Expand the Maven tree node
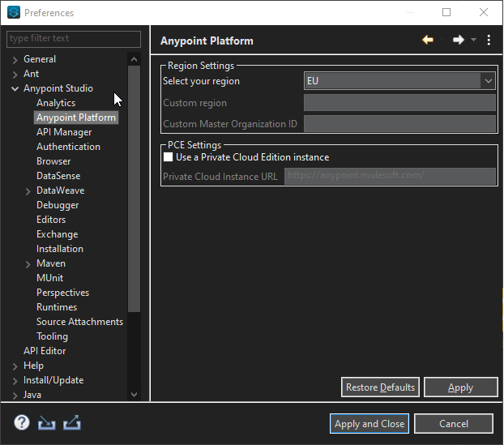504x445 pixels. (28, 264)
